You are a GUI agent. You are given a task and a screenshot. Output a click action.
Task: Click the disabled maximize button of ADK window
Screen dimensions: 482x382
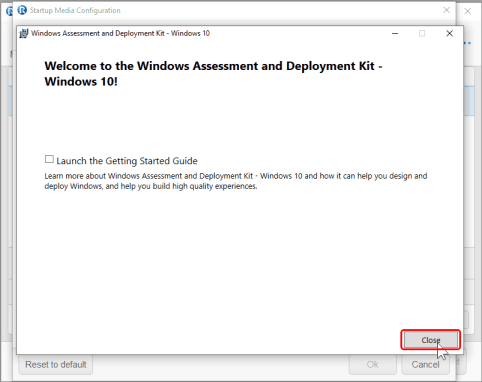point(422,33)
